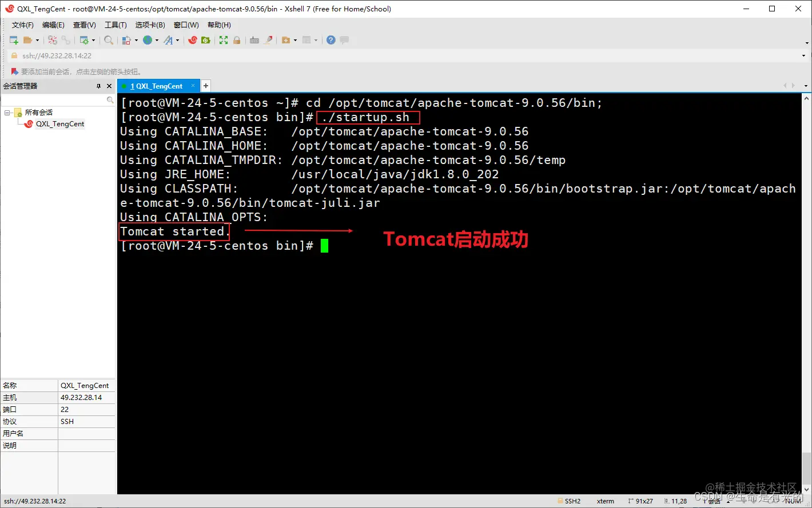
Task: Launch Xftp green toolbar icon
Action: point(206,40)
